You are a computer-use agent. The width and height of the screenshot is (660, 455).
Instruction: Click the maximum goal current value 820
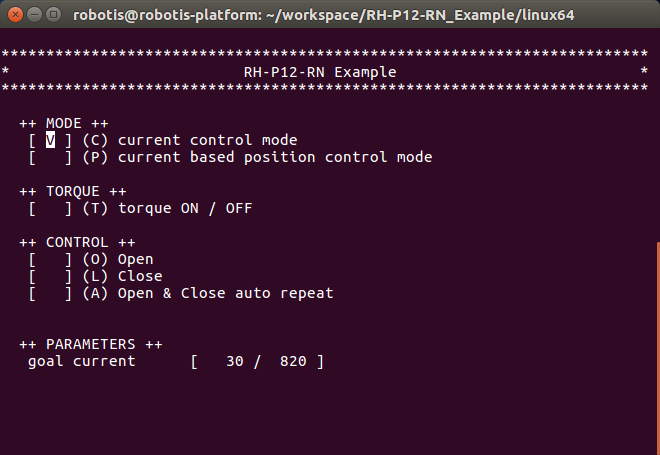tap(293, 362)
